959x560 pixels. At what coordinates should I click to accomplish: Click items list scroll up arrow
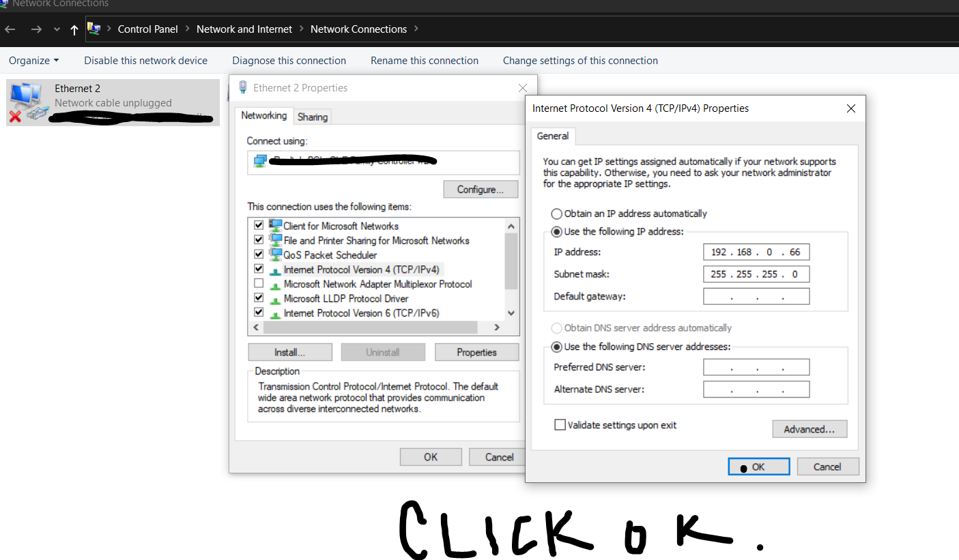click(x=511, y=226)
